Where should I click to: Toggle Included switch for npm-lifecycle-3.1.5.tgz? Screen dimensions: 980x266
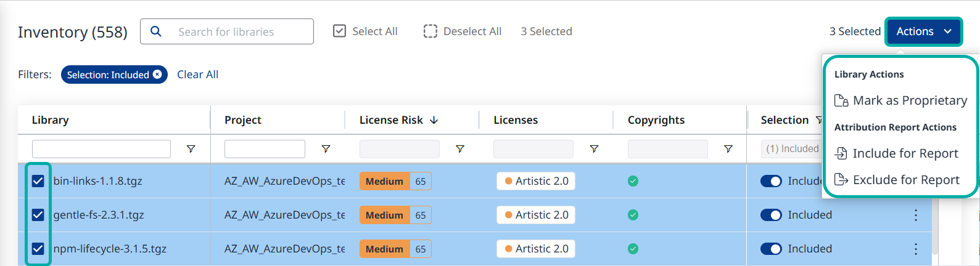771,249
